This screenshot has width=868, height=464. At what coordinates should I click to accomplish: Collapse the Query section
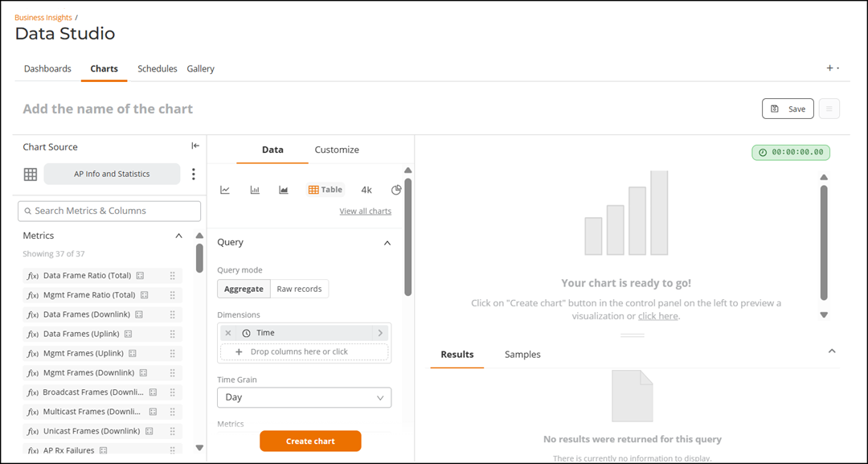(387, 243)
